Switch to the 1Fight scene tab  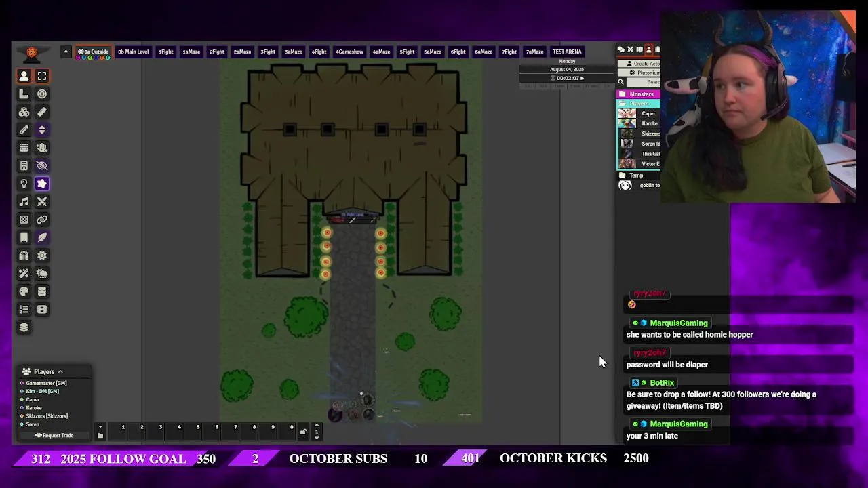(165, 52)
